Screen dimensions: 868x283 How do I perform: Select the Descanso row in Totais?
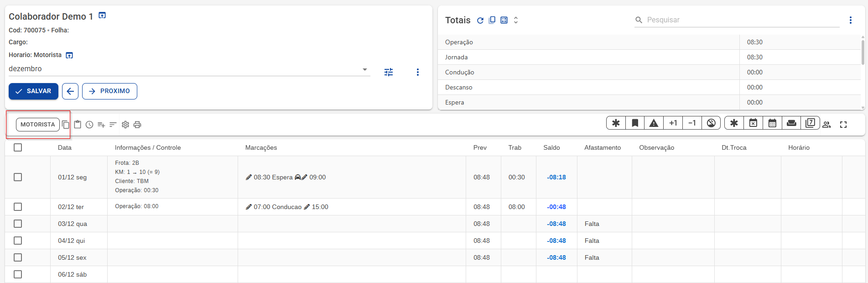(x=650, y=87)
